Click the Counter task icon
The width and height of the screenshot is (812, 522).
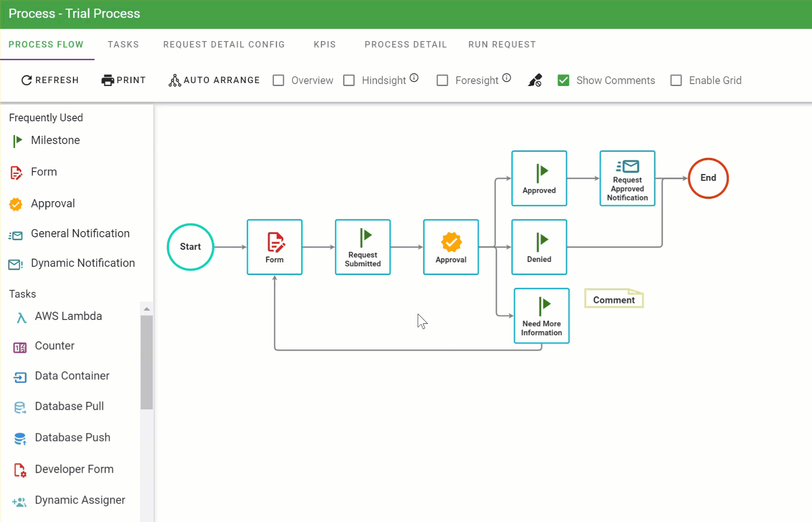(20, 347)
